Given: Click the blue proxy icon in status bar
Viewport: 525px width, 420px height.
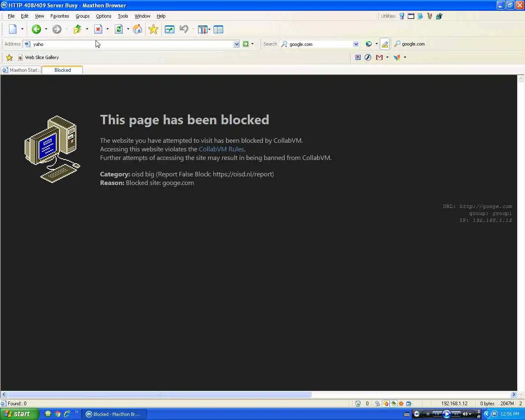Looking at the screenshot, I should [409, 404].
